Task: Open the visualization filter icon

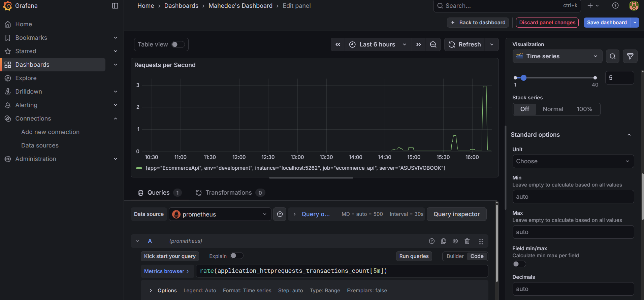Action: click(x=630, y=56)
